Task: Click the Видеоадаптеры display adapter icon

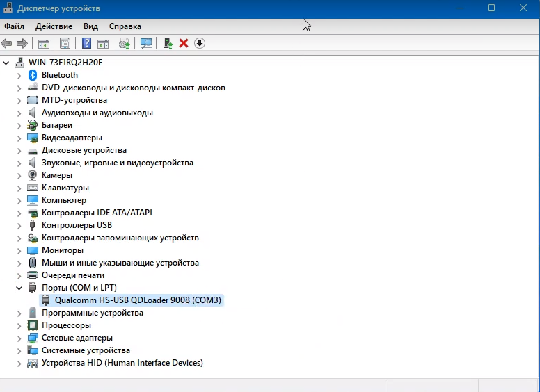Action: click(33, 138)
